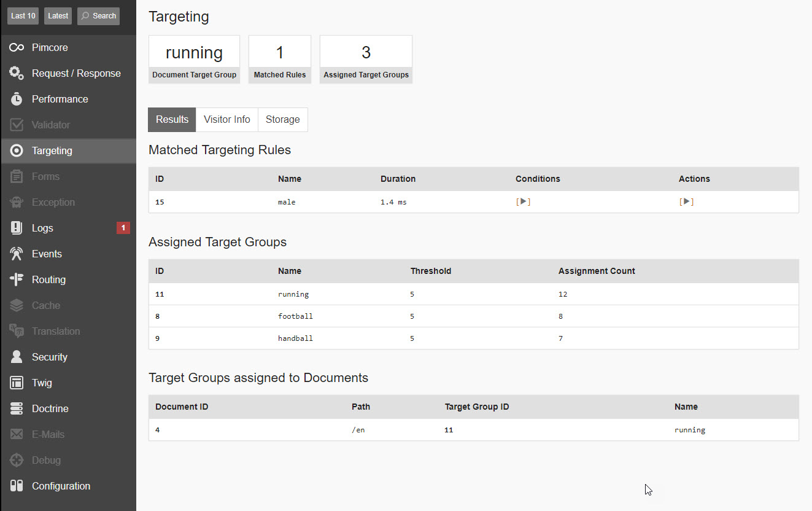Expand Conditions for rule male

[523, 201]
